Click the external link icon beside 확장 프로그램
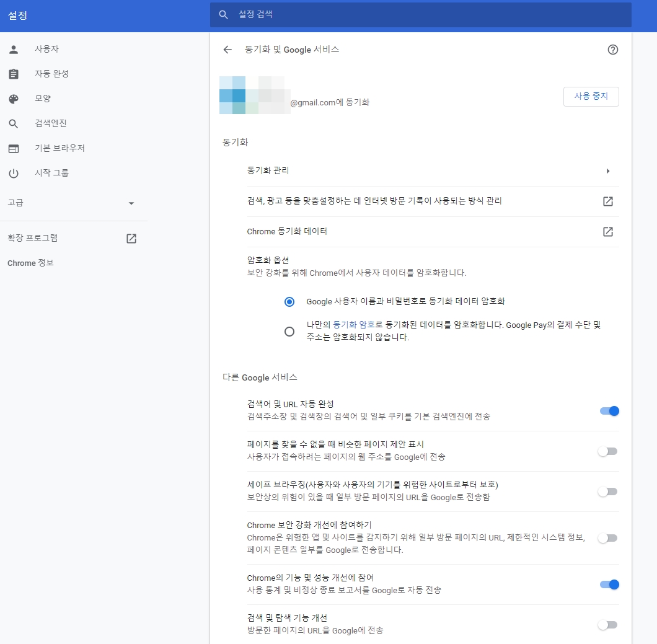Image resolution: width=657 pixels, height=644 pixels. click(131, 239)
